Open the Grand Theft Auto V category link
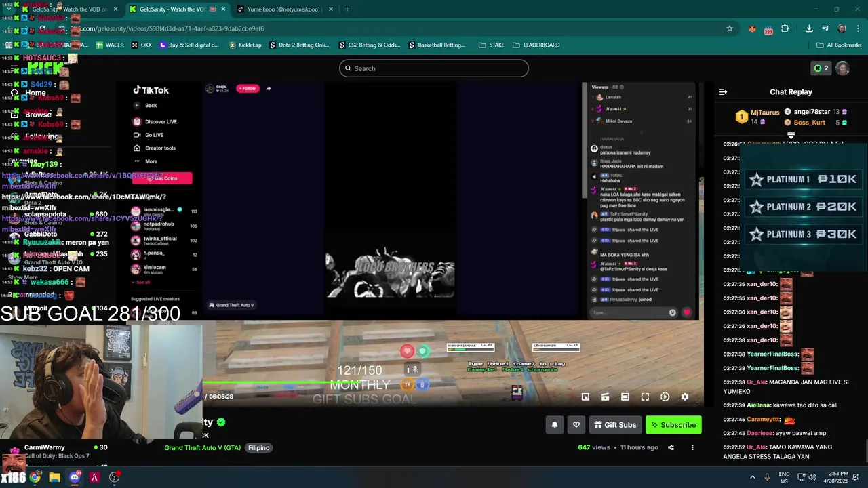The height and width of the screenshot is (488, 868). coord(203,448)
